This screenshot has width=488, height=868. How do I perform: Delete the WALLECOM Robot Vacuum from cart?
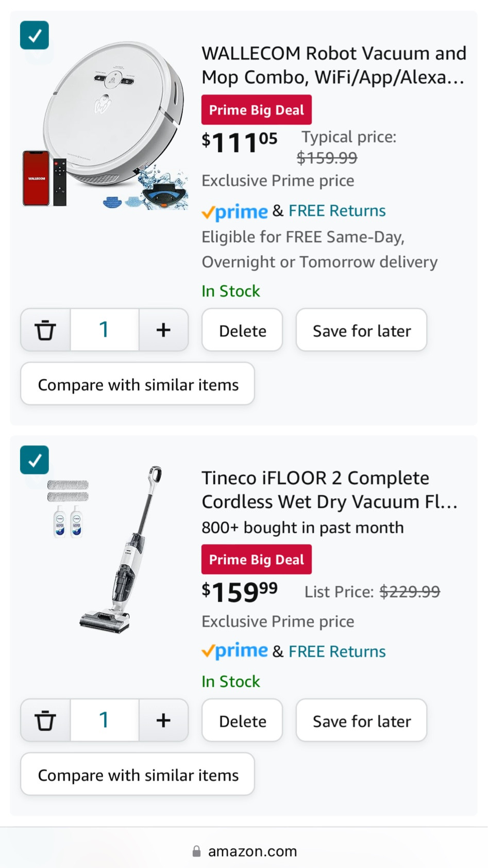click(x=242, y=331)
